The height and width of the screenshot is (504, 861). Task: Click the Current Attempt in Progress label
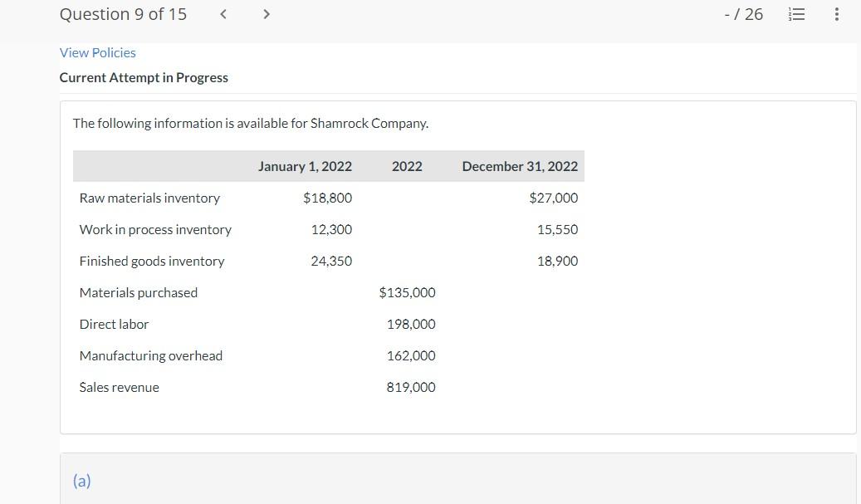pos(144,77)
